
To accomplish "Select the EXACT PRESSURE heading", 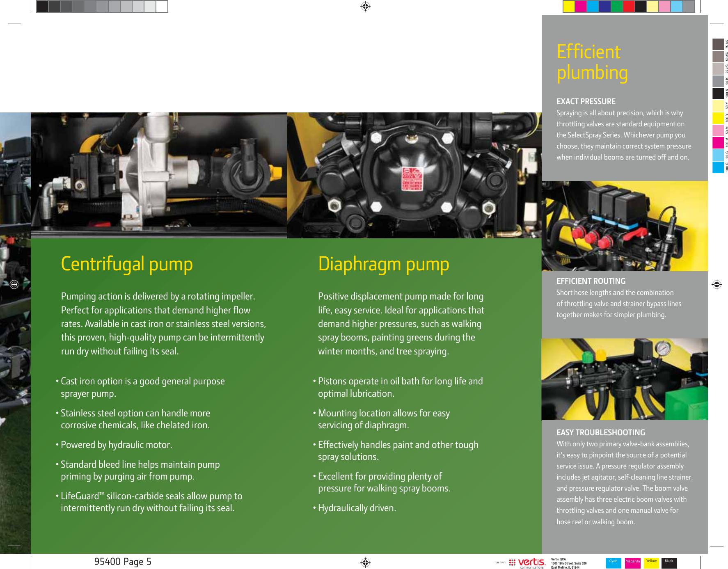I will pyautogui.click(x=586, y=102).
